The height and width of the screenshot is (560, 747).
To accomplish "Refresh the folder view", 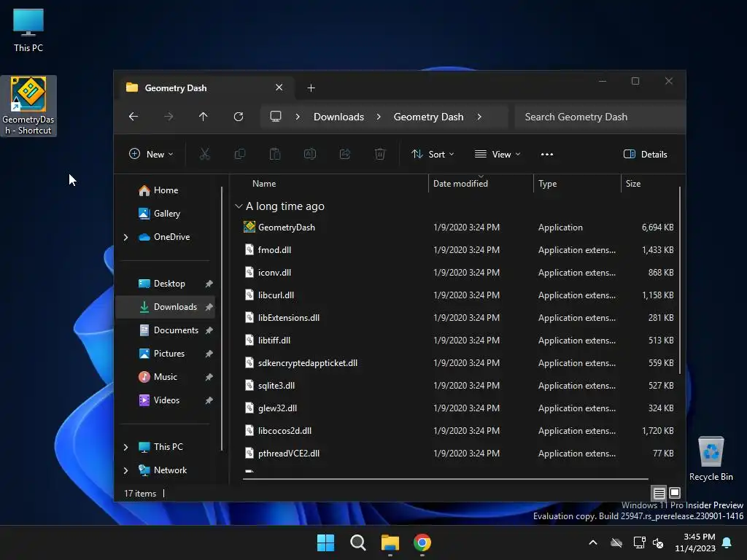I will 239,117.
